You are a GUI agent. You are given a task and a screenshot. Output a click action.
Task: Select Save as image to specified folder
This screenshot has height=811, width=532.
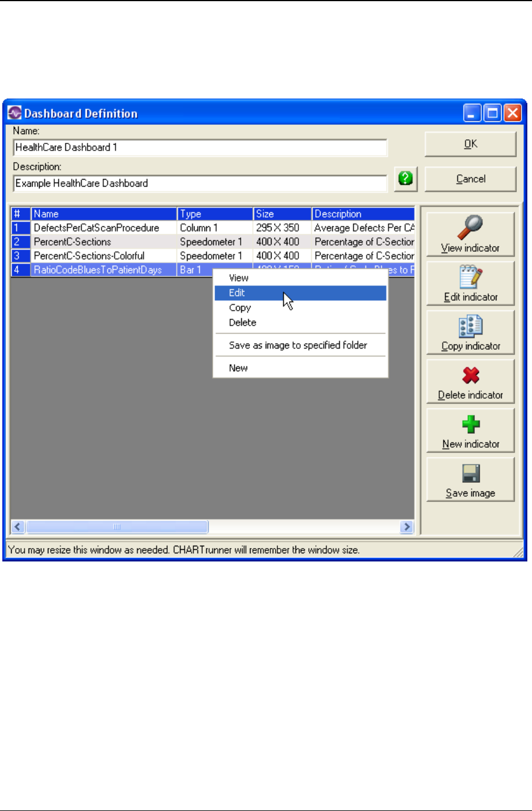[x=300, y=345]
